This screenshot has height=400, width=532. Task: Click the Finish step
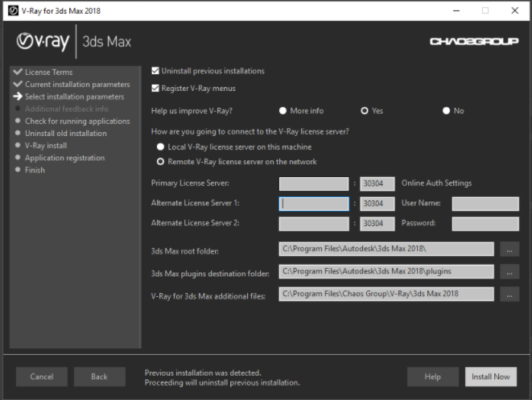coord(35,170)
